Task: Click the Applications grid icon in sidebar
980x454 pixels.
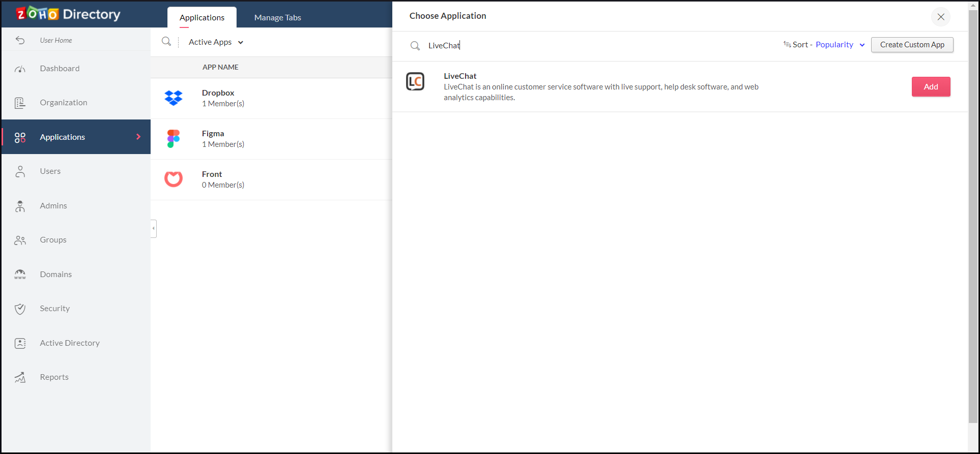Action: [x=20, y=137]
